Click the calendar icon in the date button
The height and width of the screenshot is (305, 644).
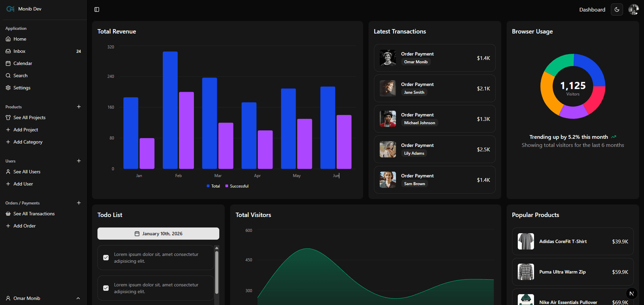point(137,234)
